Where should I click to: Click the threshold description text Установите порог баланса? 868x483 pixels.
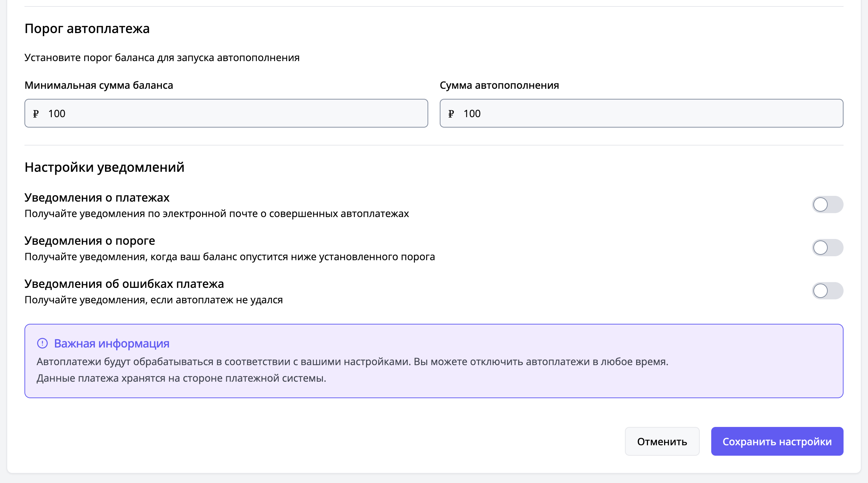point(162,57)
